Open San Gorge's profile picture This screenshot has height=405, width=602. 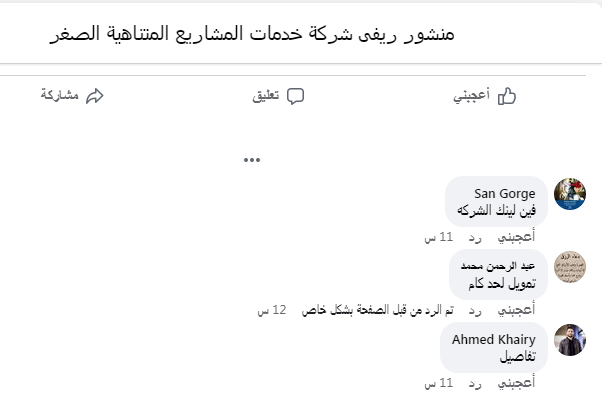click(x=569, y=193)
